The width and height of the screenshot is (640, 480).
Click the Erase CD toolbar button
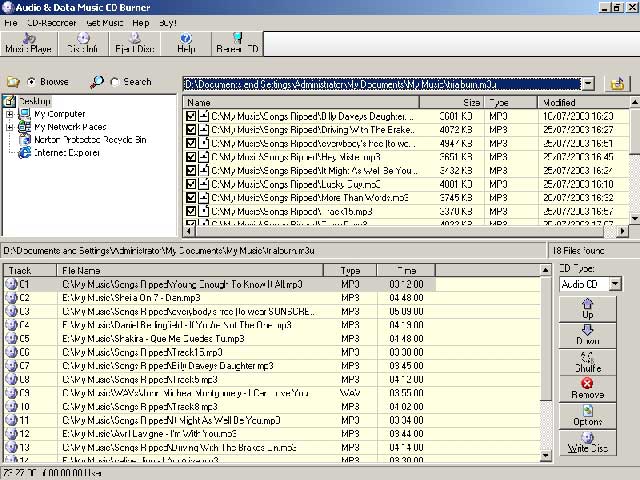[x=237, y=43]
